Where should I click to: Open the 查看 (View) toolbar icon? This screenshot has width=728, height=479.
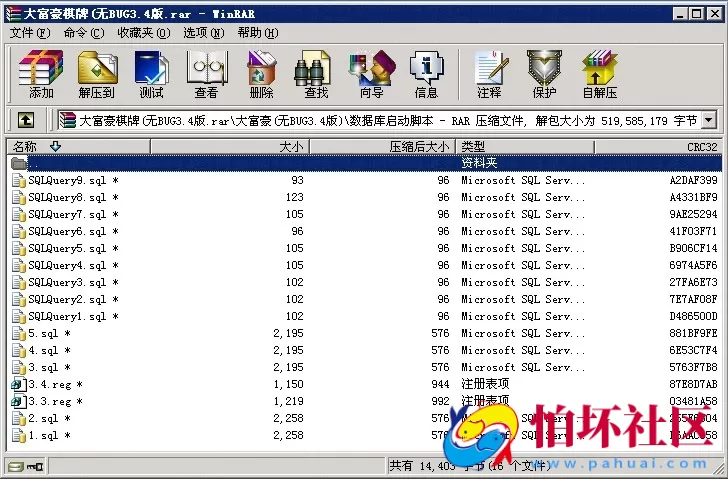point(207,73)
